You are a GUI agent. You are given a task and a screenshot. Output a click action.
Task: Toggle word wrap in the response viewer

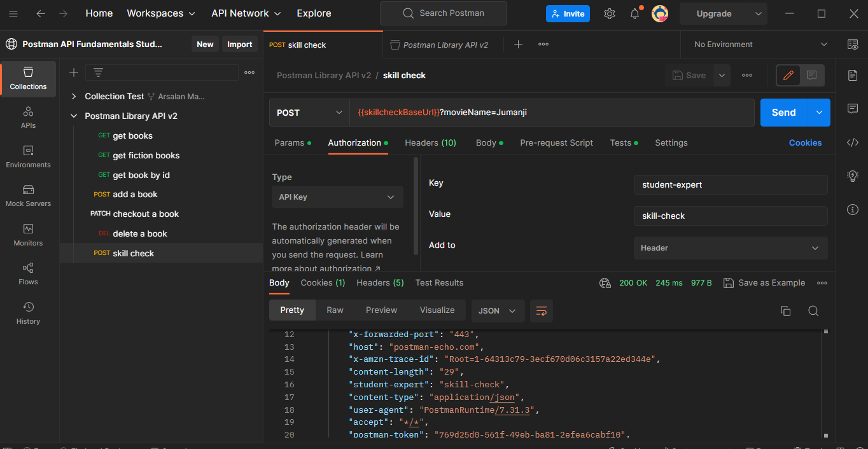pyautogui.click(x=542, y=311)
